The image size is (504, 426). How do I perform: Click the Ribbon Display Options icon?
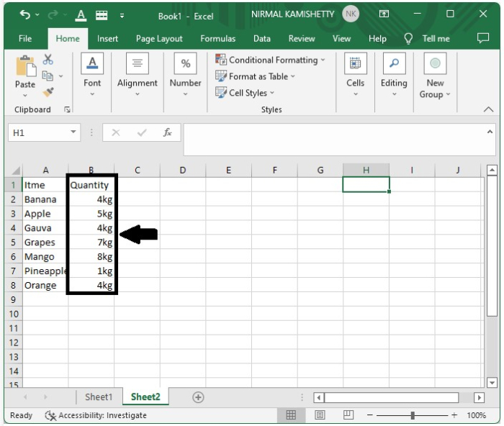(x=384, y=14)
